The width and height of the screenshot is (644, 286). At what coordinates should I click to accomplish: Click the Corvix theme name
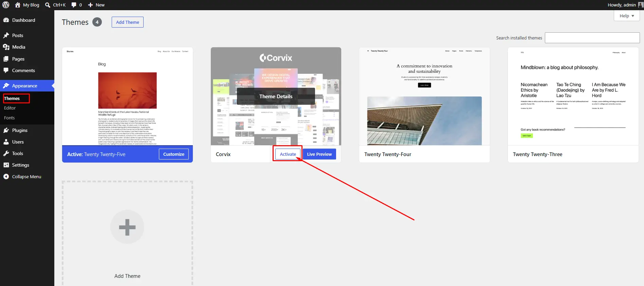coord(223,154)
